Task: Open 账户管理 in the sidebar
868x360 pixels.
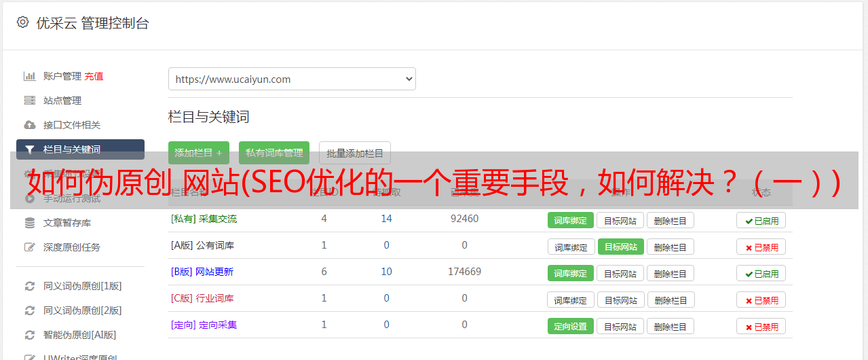Action: pyautogui.click(x=62, y=76)
